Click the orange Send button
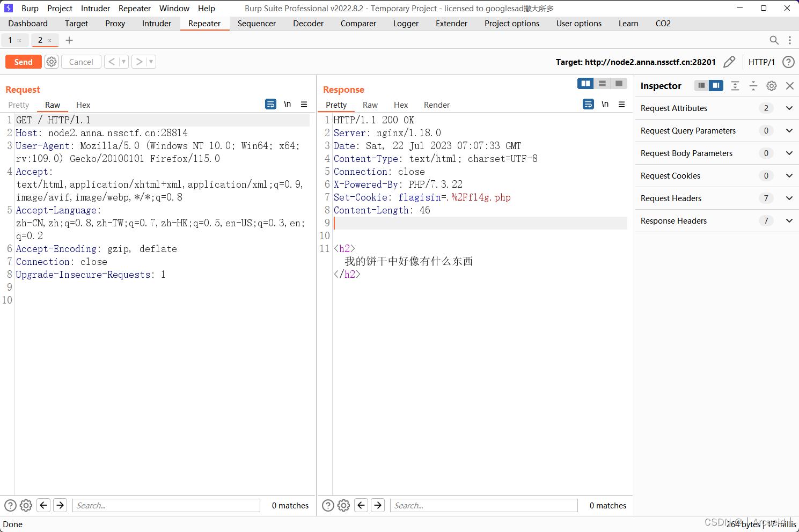Viewport: 799px width, 532px height. pyautogui.click(x=24, y=62)
